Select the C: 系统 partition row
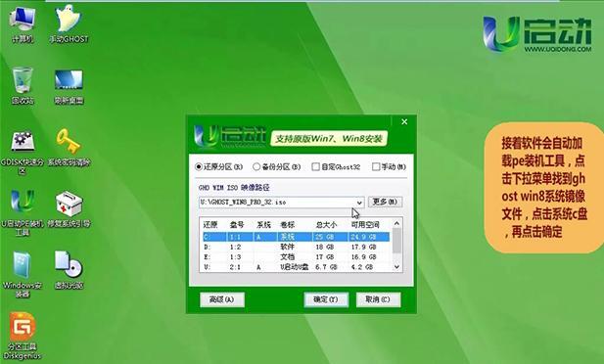Viewport: 604px width, 364px height. pyautogui.click(x=296, y=237)
